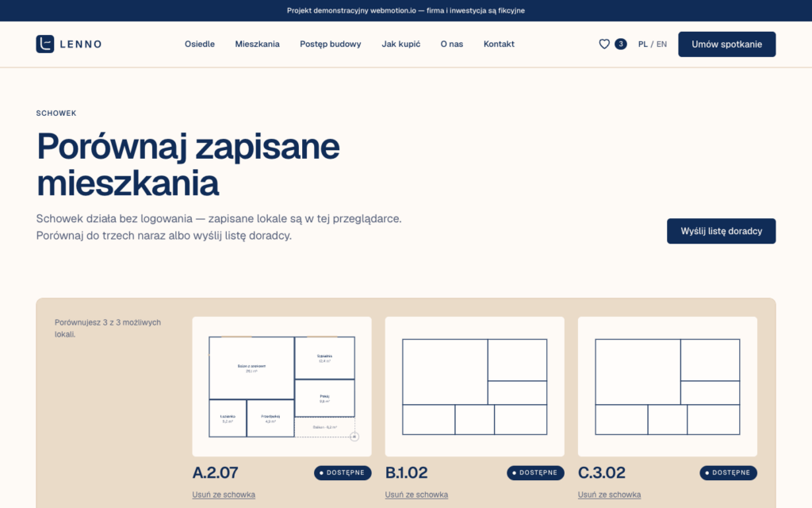Click the Schowek działa bez logowania paragraph

tap(219, 227)
